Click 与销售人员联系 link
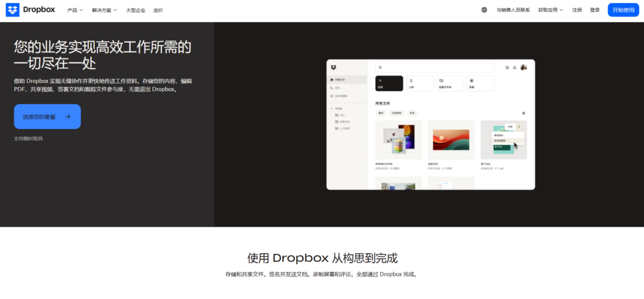 (513, 10)
